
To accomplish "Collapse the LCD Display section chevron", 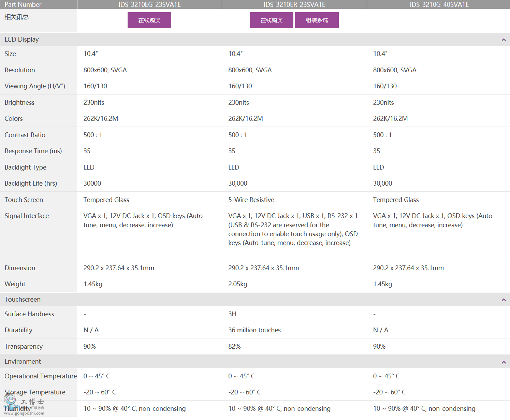I will click(x=503, y=40).
